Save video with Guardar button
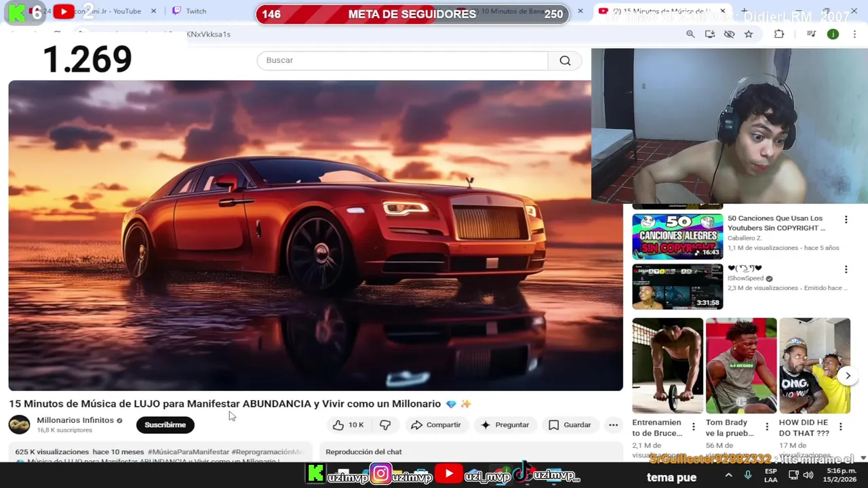 [570, 425]
